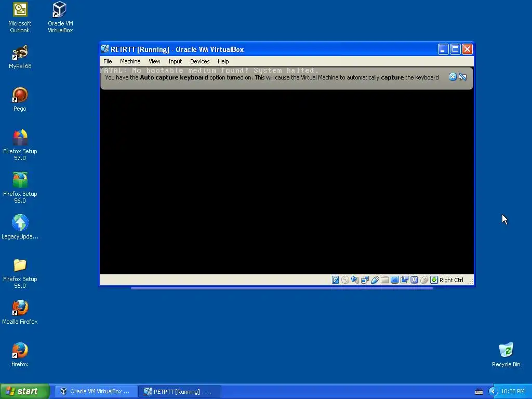Click the display settings indicator icon
The image size is (532, 399).
(x=395, y=280)
